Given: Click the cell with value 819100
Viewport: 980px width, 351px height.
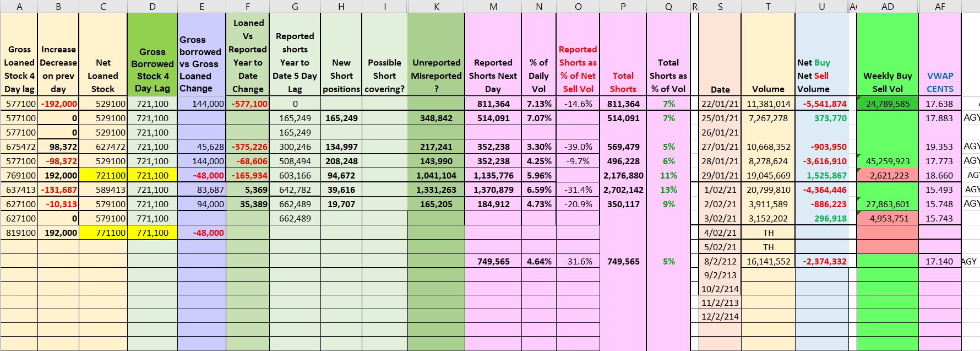Looking at the screenshot, I should click(19, 233).
